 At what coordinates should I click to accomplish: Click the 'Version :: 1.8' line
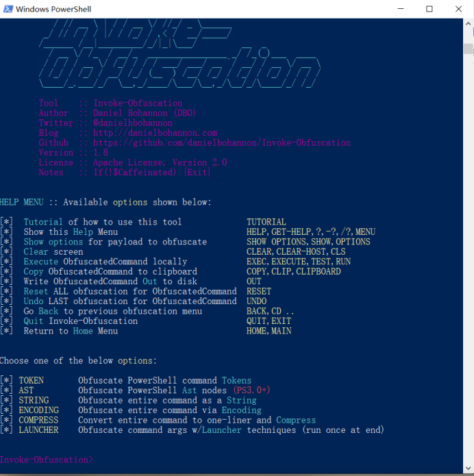pyautogui.click(x=73, y=153)
